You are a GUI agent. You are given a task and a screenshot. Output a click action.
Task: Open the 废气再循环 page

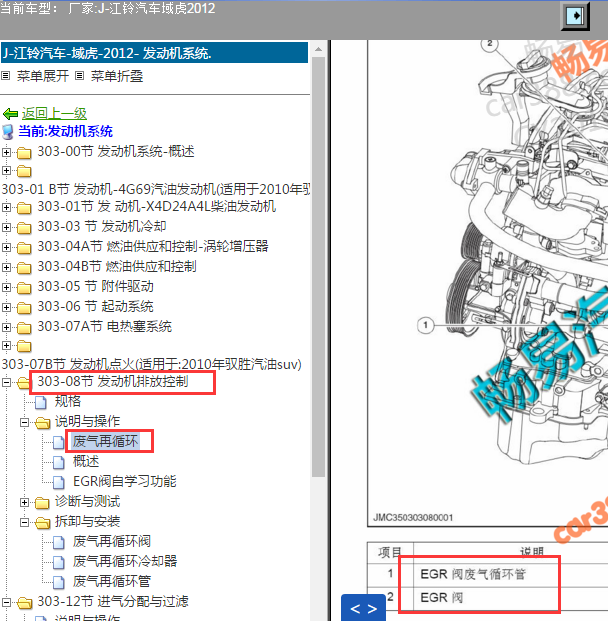tap(105, 441)
